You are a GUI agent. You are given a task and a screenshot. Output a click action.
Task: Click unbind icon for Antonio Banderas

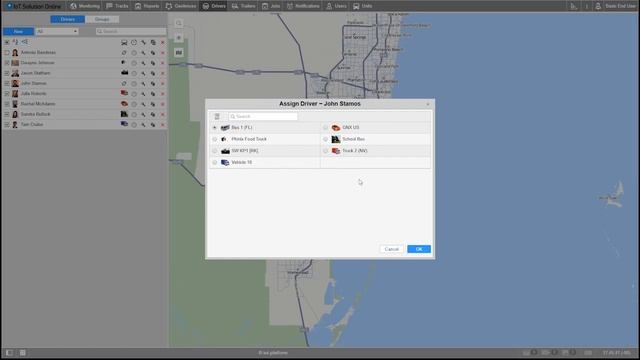click(124, 53)
